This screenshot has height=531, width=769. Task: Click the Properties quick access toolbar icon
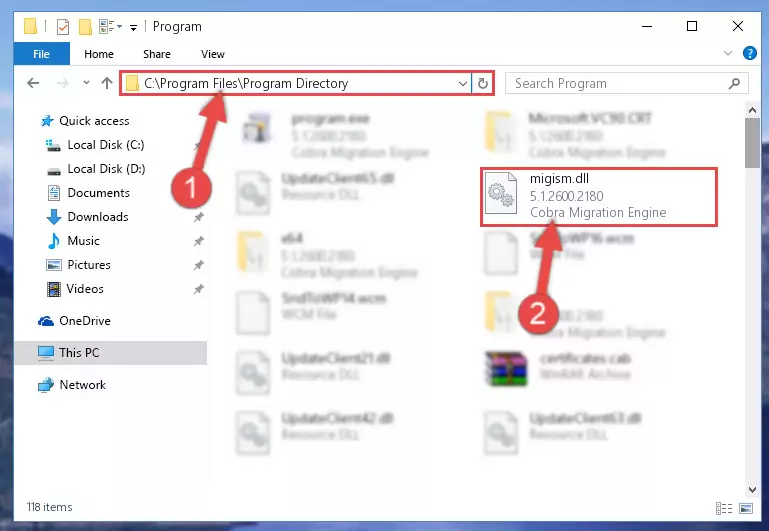(x=63, y=26)
